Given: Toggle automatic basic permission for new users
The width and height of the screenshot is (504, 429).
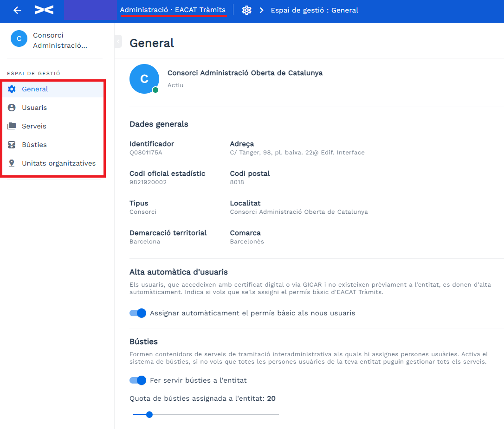Looking at the screenshot, I should (x=137, y=313).
